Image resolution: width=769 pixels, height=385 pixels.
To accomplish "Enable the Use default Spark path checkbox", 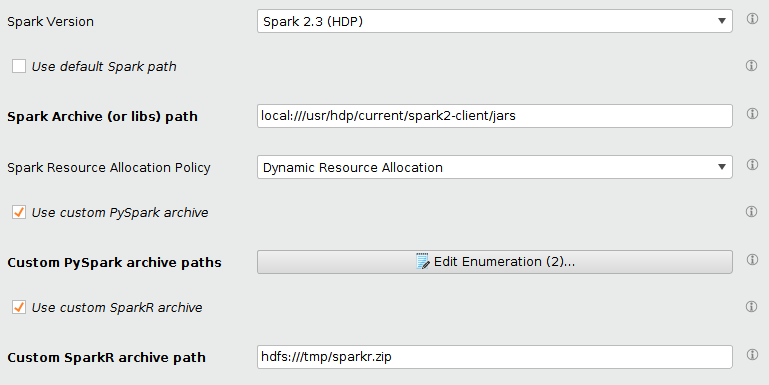I will (19, 66).
